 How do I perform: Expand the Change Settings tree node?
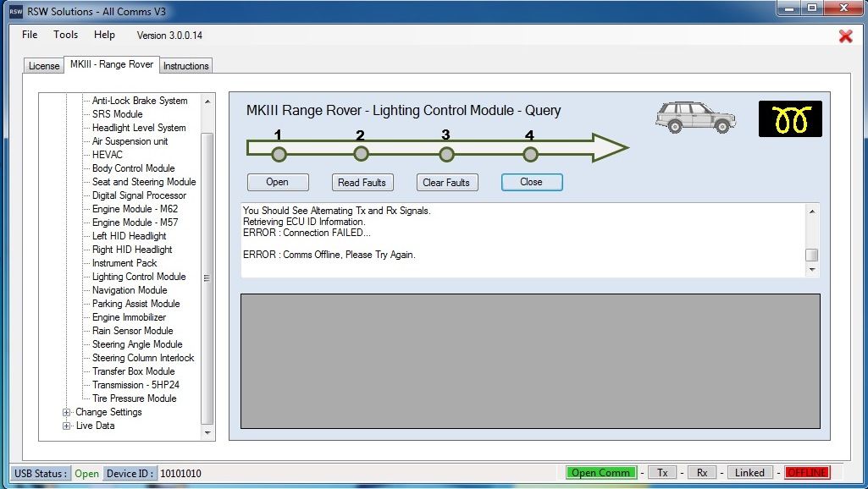pos(66,412)
